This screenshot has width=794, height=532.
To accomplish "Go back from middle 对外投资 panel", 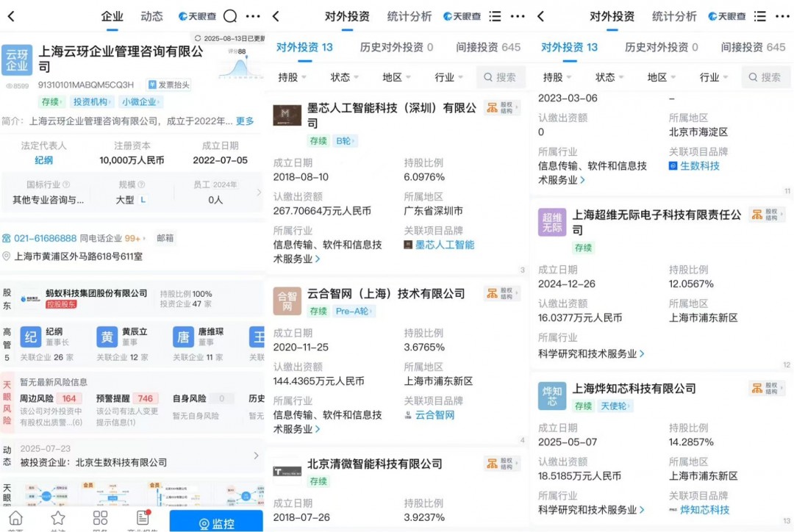I will tap(276, 16).
